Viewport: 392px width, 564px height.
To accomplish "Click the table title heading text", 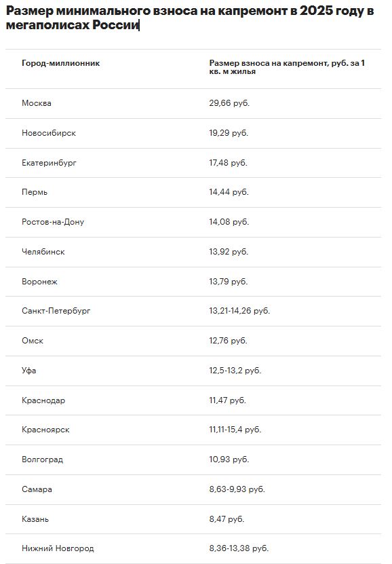I will [190, 18].
